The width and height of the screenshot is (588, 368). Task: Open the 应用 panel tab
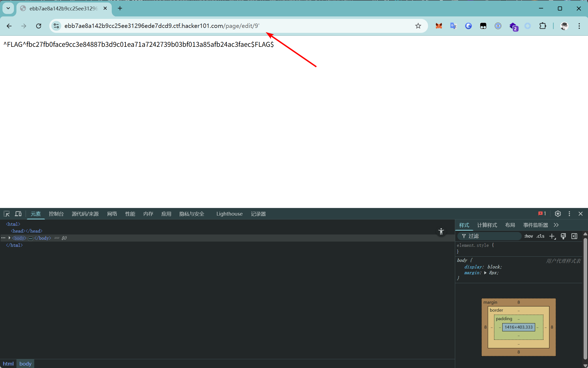pos(166,214)
